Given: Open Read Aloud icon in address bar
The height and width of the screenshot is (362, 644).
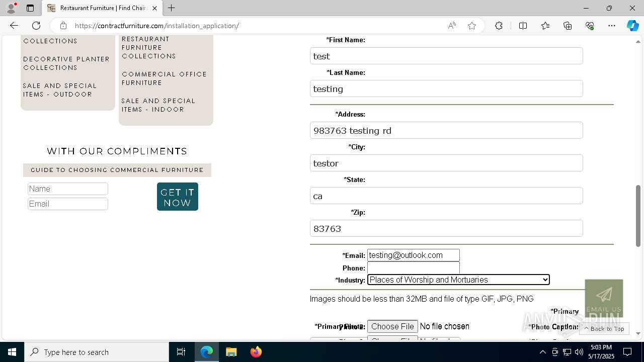Looking at the screenshot, I should coord(452,26).
